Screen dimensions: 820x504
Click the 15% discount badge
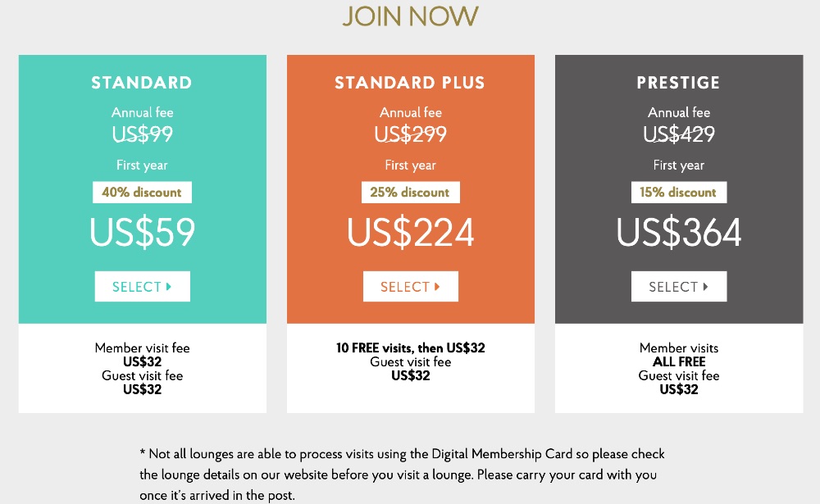(678, 193)
